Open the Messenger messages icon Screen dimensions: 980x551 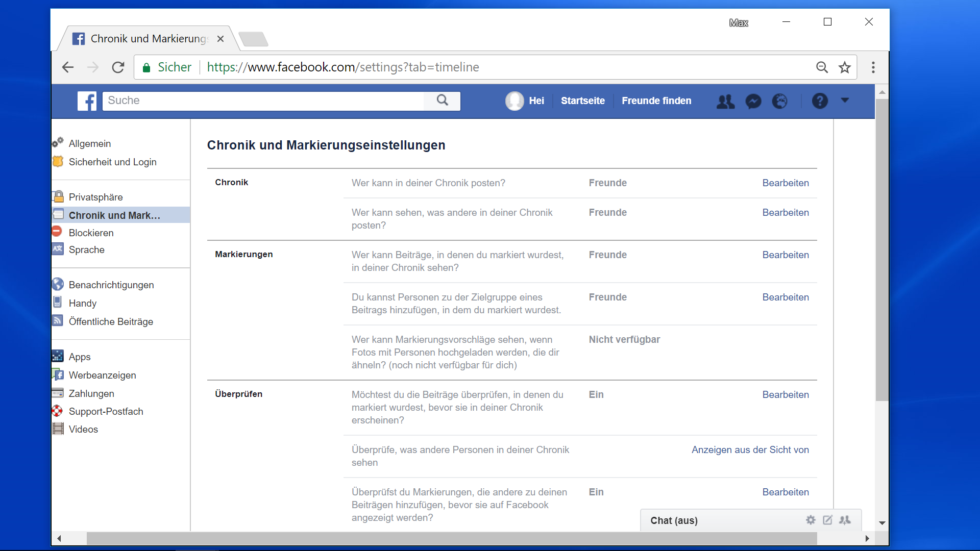753,101
